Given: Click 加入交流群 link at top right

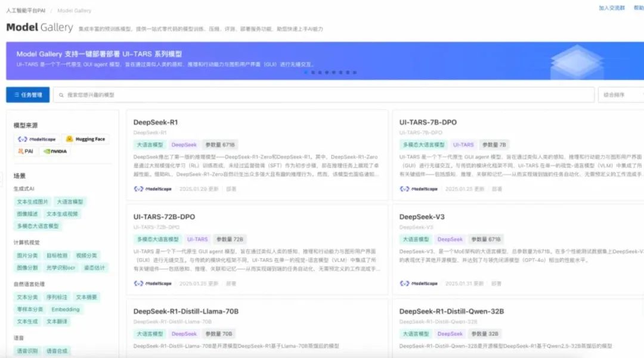Looking at the screenshot, I should pyautogui.click(x=612, y=8).
